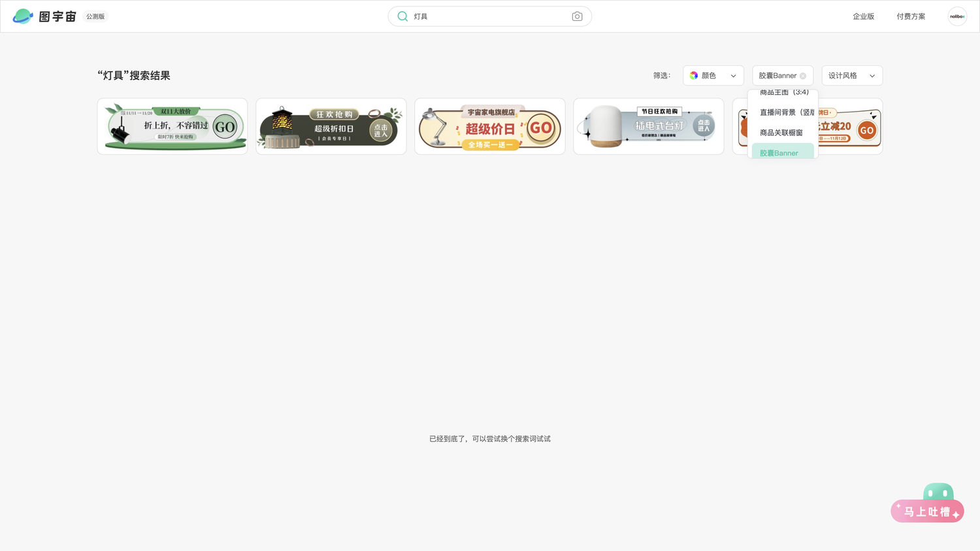Open the 马上吐槽 feedback mascot button
This screenshot has height=551, width=980.
927,503
